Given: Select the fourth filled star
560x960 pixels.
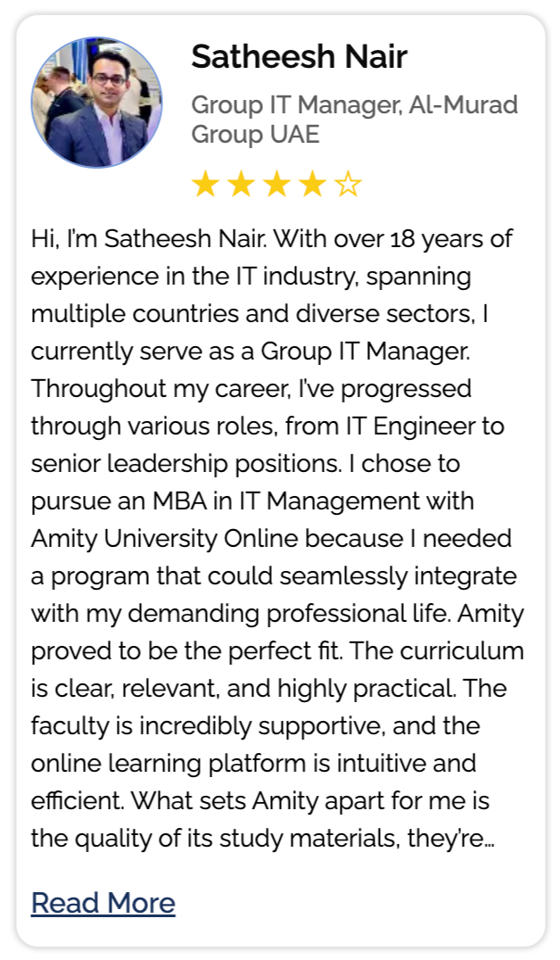Looking at the screenshot, I should [312, 185].
